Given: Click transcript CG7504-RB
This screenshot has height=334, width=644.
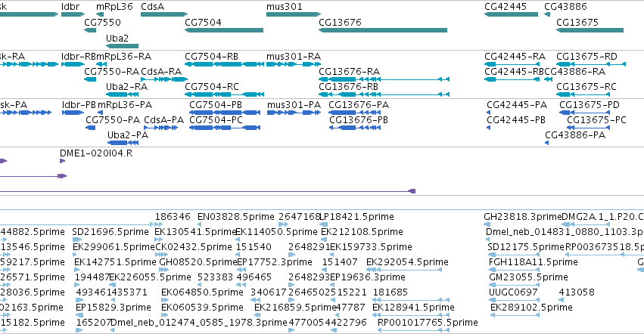Looking at the screenshot, I should 224,64.
